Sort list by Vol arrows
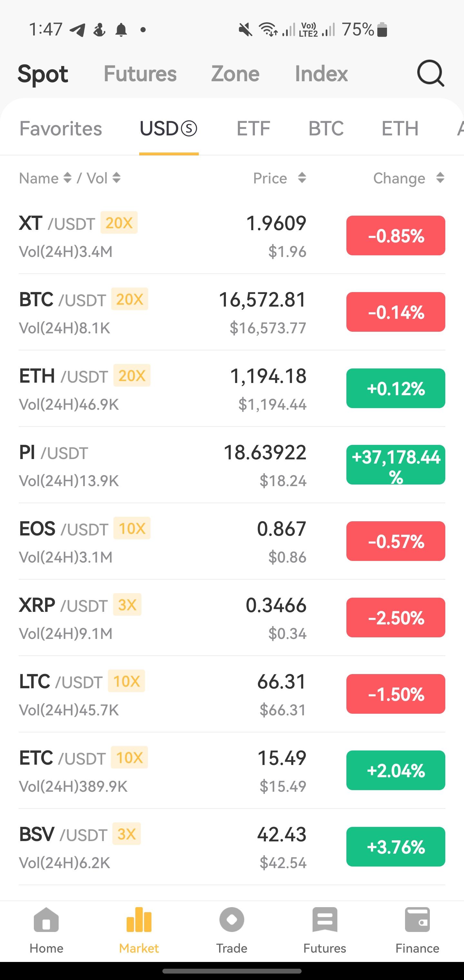The image size is (464, 980). pos(116,178)
